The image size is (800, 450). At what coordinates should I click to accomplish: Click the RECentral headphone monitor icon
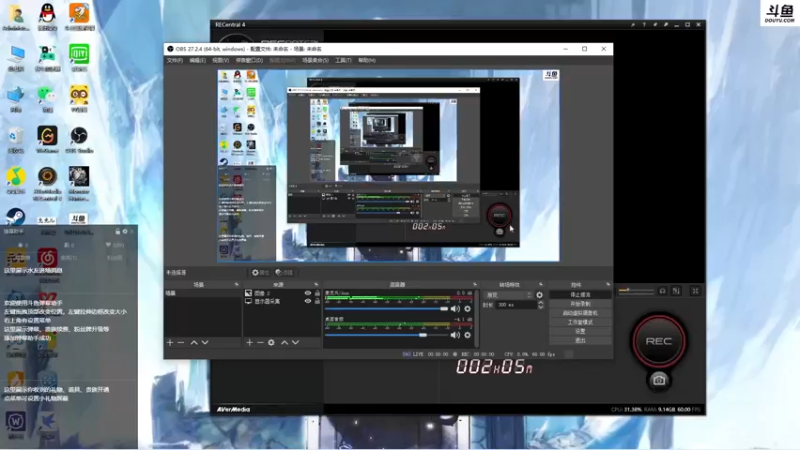tap(662, 291)
